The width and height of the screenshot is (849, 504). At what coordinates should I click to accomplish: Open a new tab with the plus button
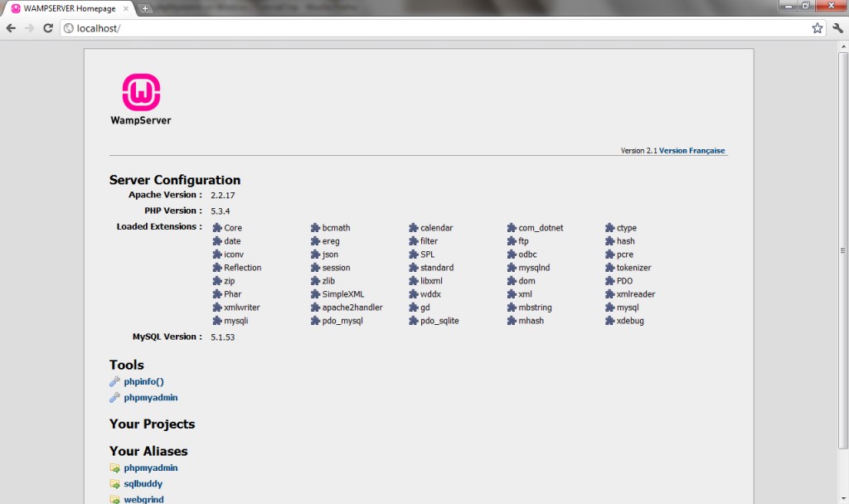point(144,8)
